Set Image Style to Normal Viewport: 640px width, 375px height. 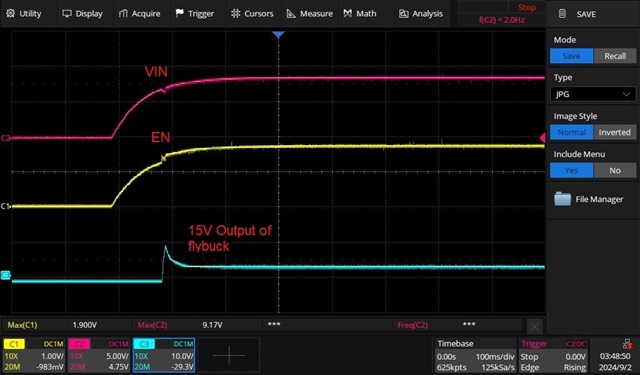pyautogui.click(x=571, y=132)
